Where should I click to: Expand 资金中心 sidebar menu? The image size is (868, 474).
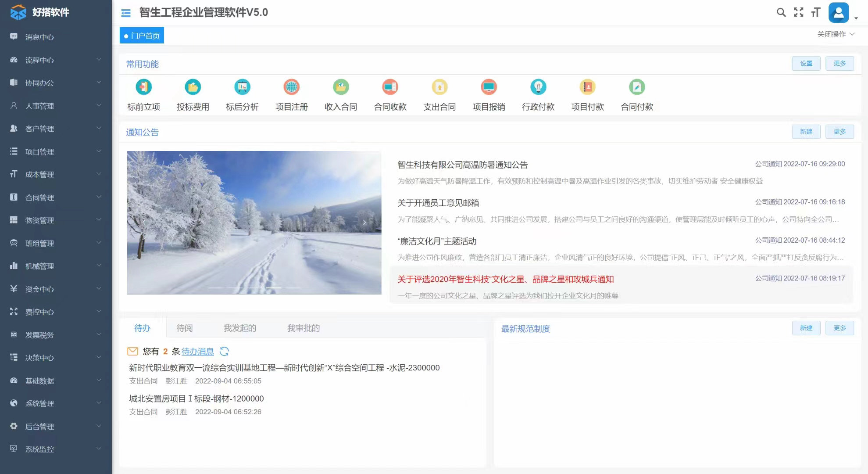pyautogui.click(x=56, y=289)
